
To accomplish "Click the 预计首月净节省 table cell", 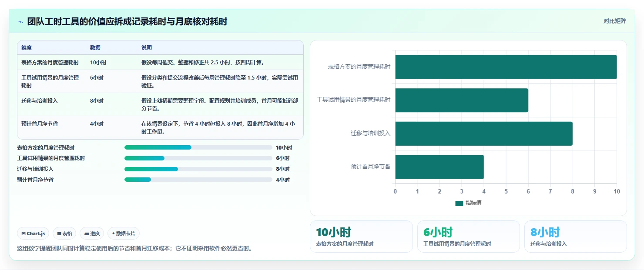I will [40, 124].
